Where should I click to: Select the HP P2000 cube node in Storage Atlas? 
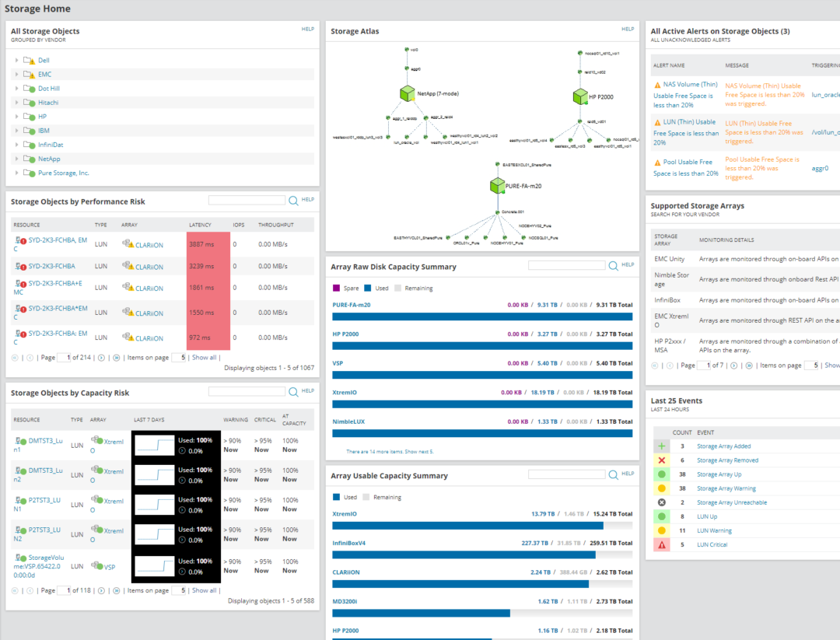[x=580, y=97]
